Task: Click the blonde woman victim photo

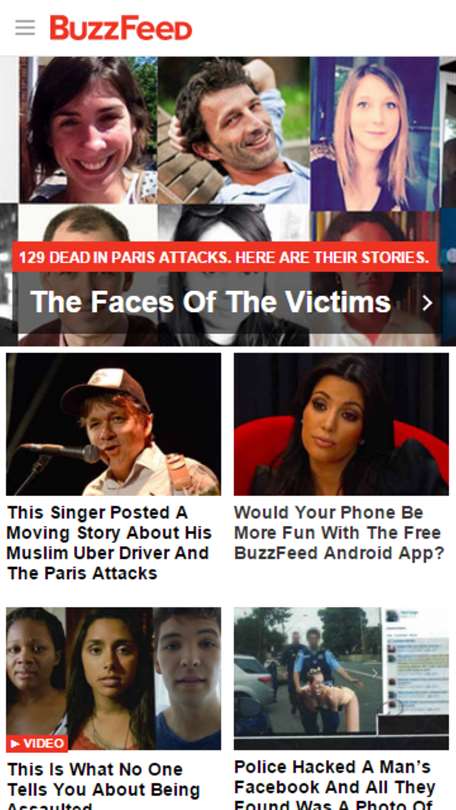Action: (x=374, y=133)
